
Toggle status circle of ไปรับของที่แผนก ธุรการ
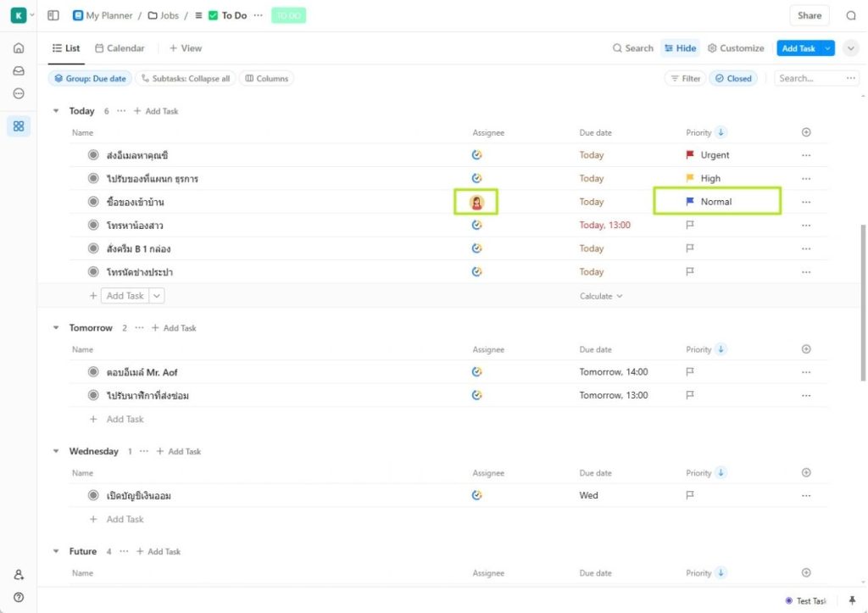93,178
